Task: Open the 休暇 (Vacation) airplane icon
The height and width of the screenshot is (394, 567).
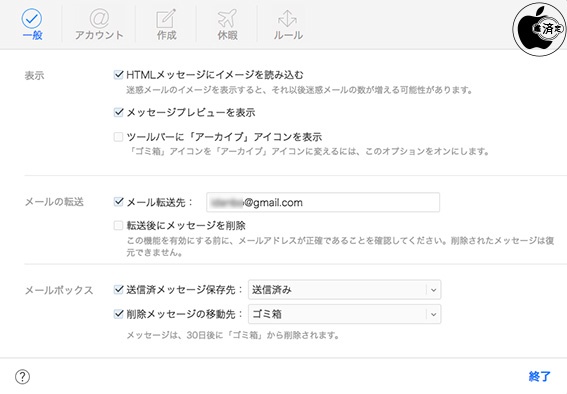Action: (x=227, y=18)
